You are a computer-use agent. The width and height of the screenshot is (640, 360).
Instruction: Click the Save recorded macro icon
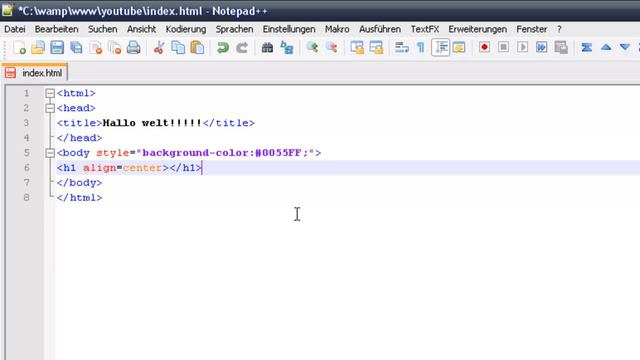click(561, 47)
